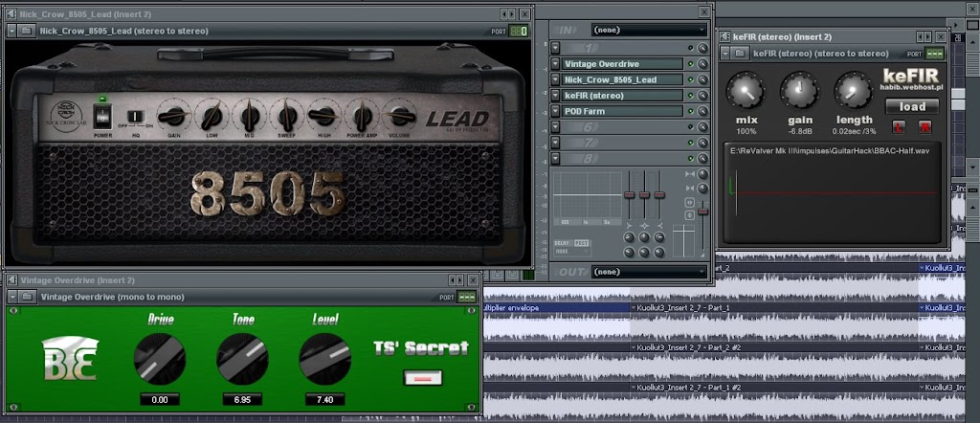Select next preset in Nick_Crow_8505_Lead title bar

tap(513, 13)
